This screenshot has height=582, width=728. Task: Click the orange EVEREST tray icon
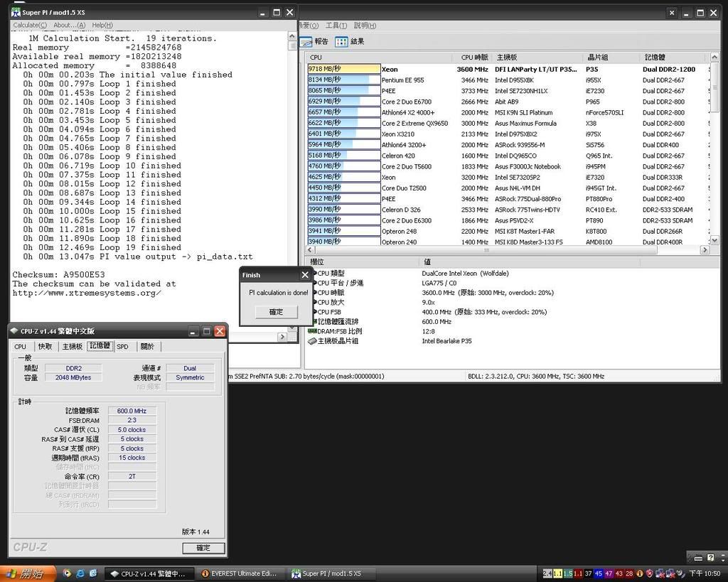(639, 573)
